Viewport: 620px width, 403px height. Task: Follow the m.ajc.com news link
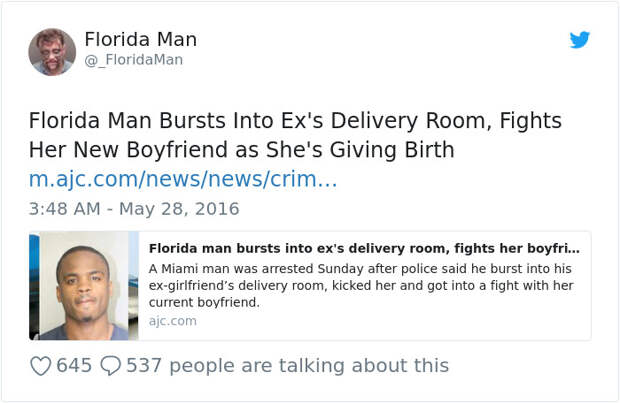coord(182,180)
